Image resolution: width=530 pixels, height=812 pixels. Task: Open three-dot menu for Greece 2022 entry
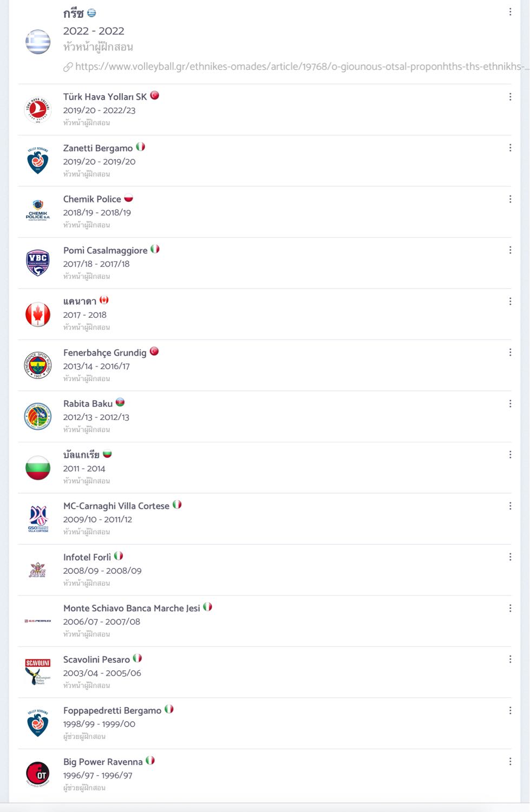point(510,12)
